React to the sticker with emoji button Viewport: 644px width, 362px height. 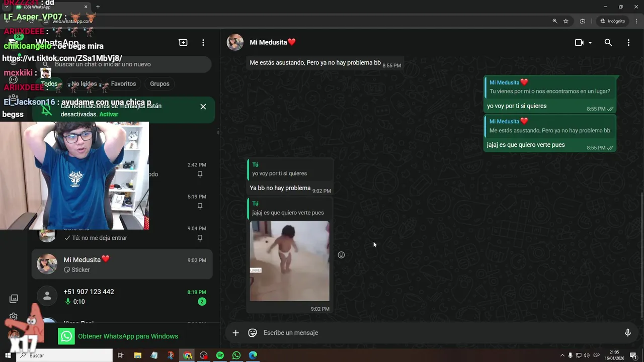tap(341, 255)
